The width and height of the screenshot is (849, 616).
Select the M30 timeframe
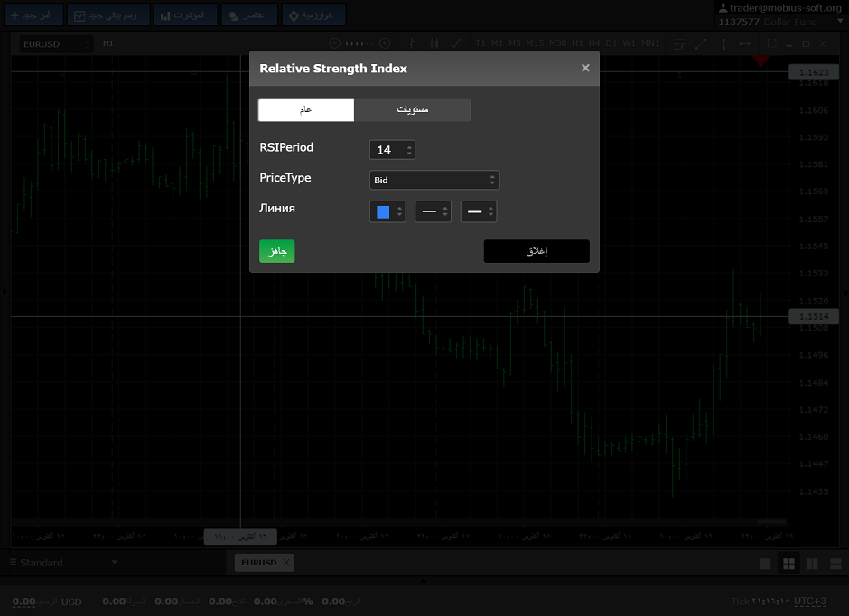(x=557, y=43)
